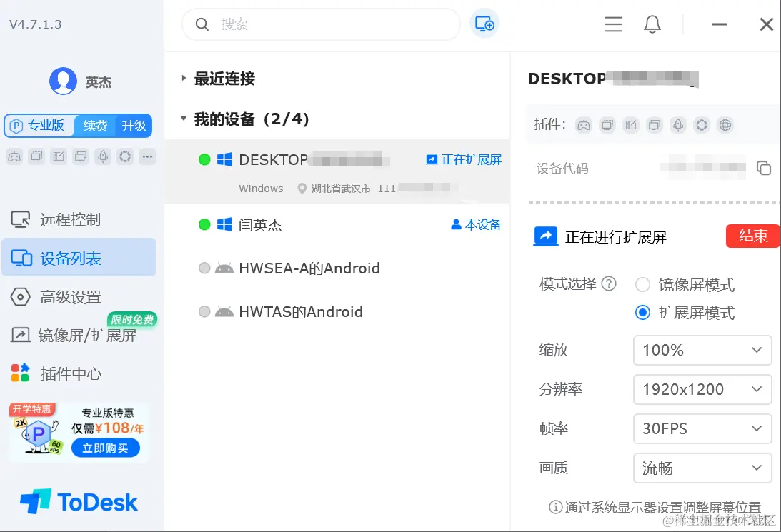Screen dimensions: 781x532
Task: Click the ring-shaped plugin icon in left sidebar
Action: point(125,157)
